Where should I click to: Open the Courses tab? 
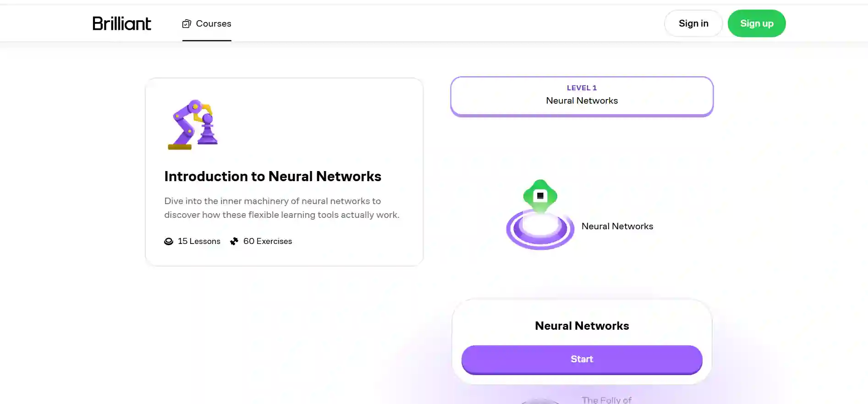click(x=207, y=23)
